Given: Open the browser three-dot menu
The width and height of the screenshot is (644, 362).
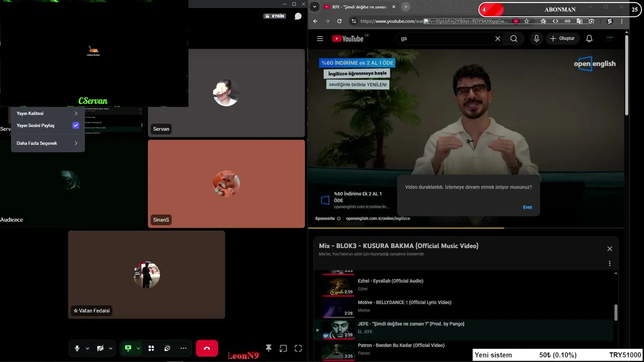Looking at the screenshot, I should click(x=622, y=21).
